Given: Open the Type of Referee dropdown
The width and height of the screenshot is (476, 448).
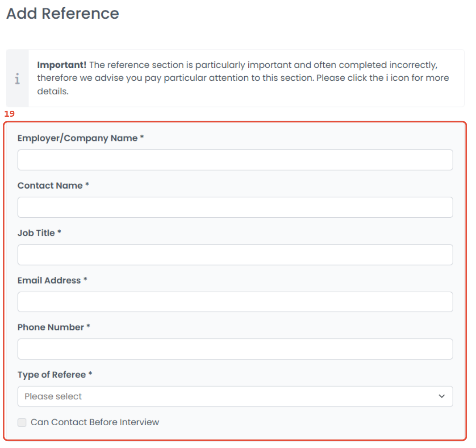Looking at the screenshot, I should (x=235, y=397).
